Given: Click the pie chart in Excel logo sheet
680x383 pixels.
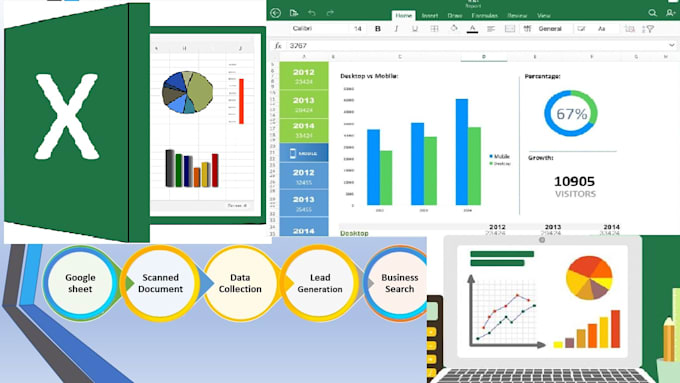Looking at the screenshot, I should (x=188, y=92).
